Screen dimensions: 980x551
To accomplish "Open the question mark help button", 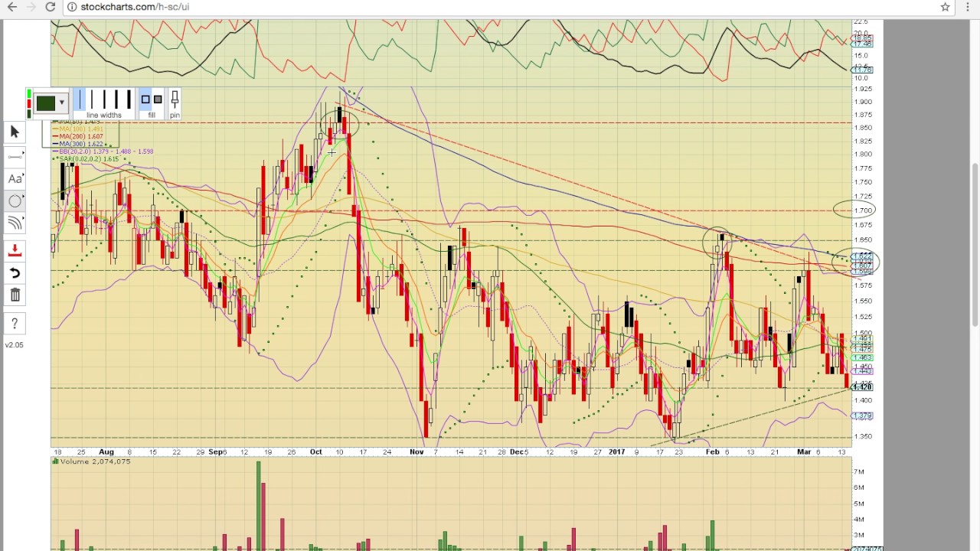I will click(x=15, y=324).
